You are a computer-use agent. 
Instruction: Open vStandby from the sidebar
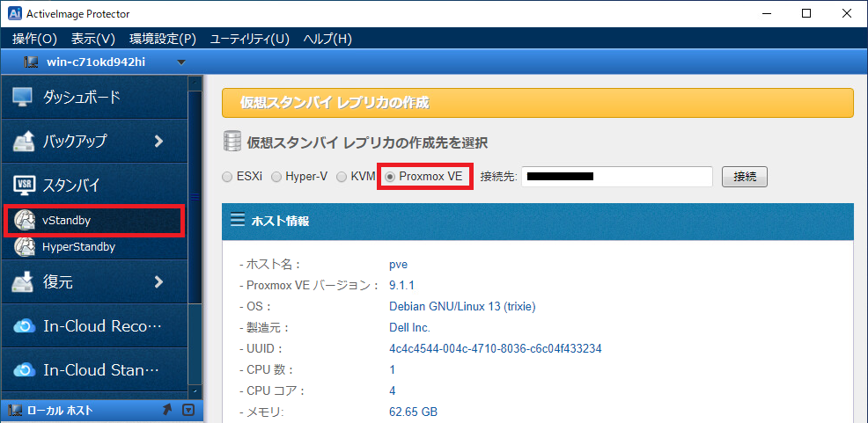tap(66, 221)
